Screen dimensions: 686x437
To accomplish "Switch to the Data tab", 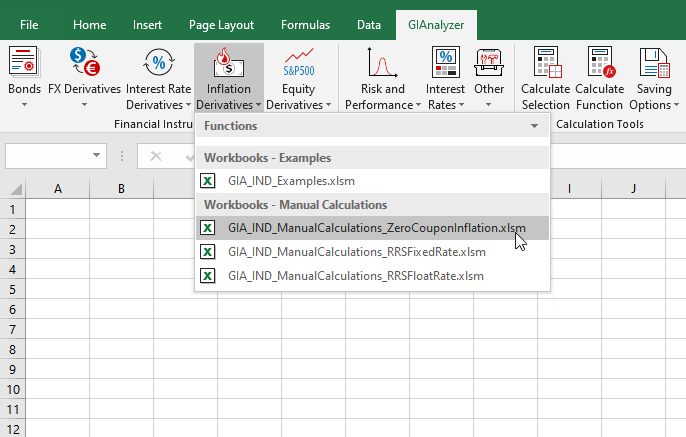I will [369, 25].
